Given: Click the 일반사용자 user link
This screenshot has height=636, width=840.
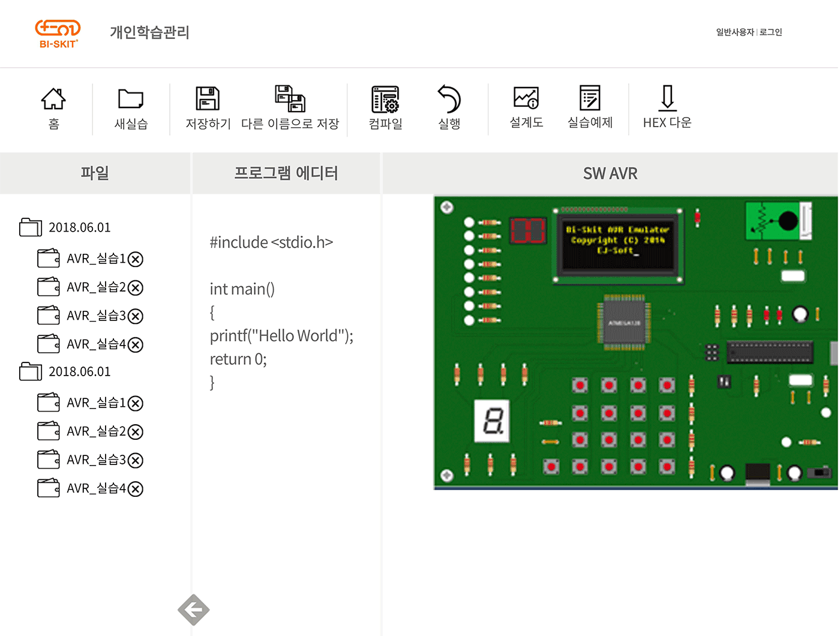Looking at the screenshot, I should (x=734, y=32).
